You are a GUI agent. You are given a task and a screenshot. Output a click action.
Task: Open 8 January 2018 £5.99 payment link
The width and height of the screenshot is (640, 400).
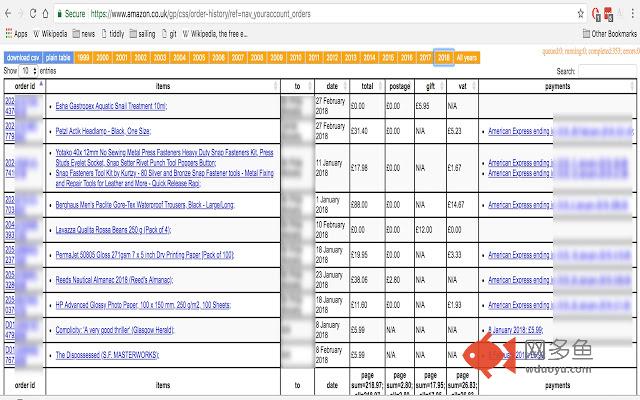[516, 330]
